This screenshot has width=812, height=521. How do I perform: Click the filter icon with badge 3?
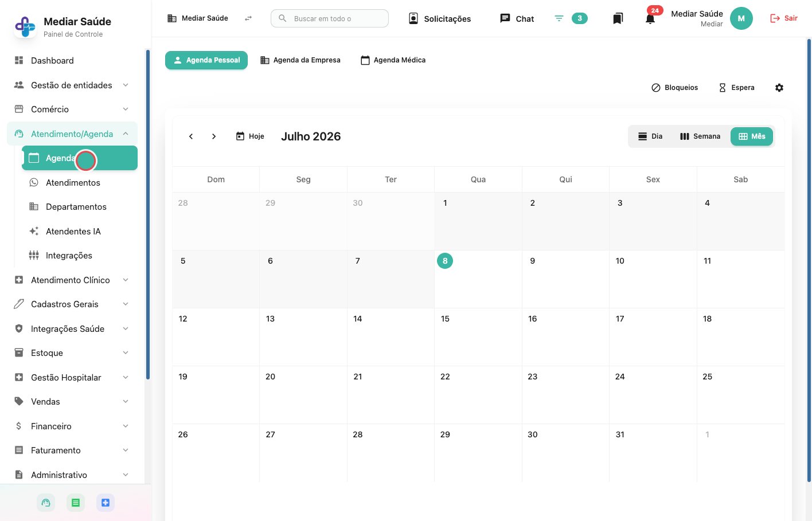tap(559, 18)
